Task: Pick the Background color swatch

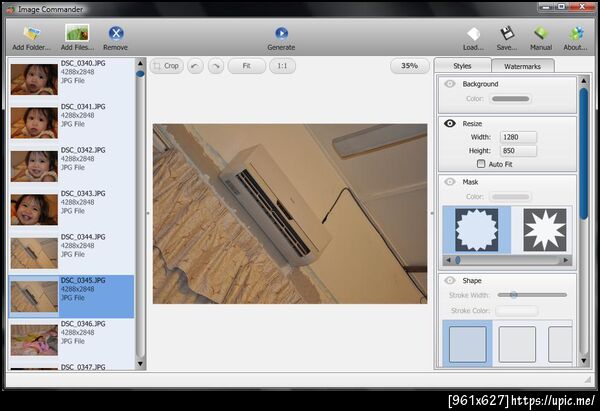Action: [x=511, y=99]
